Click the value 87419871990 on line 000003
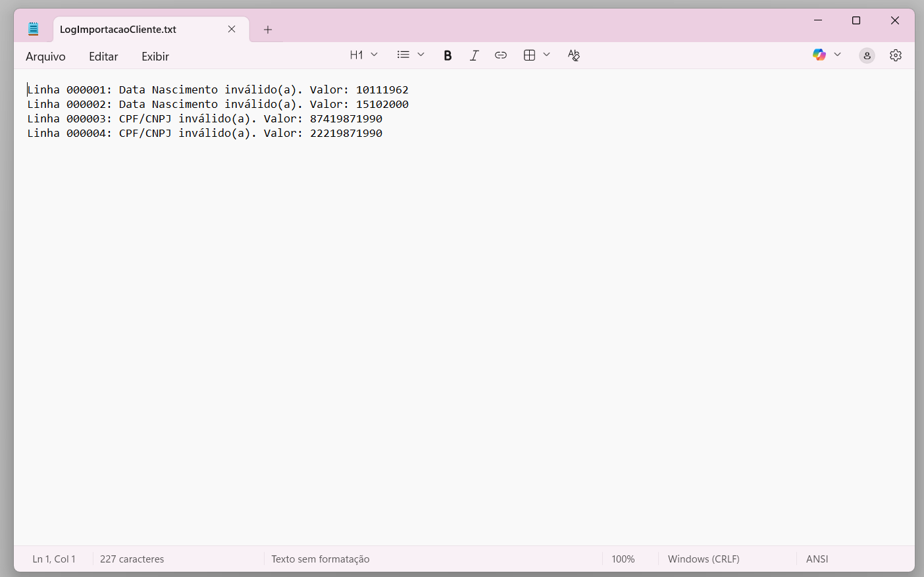 346,118
